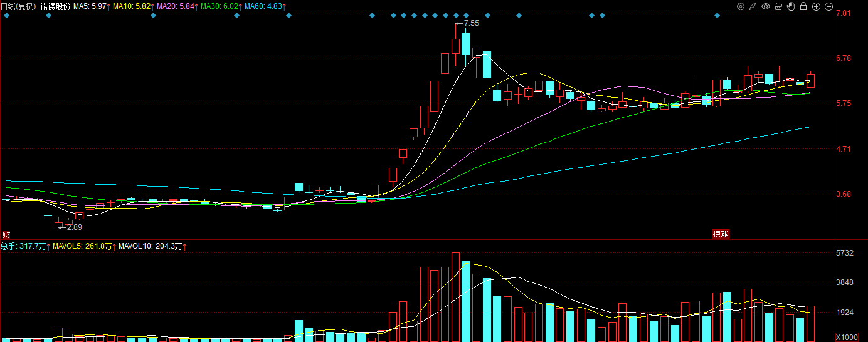Click the X1000 volume unit label
Screen dimensions: 868x342
click(x=846, y=338)
